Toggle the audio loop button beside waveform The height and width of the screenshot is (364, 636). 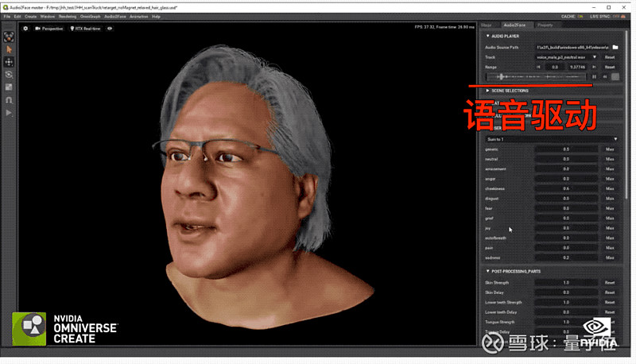[615, 77]
